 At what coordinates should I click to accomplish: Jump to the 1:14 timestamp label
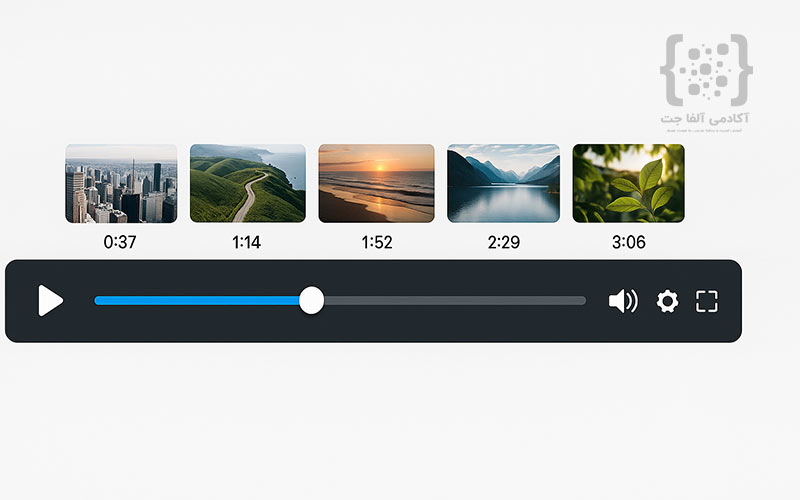pos(246,242)
